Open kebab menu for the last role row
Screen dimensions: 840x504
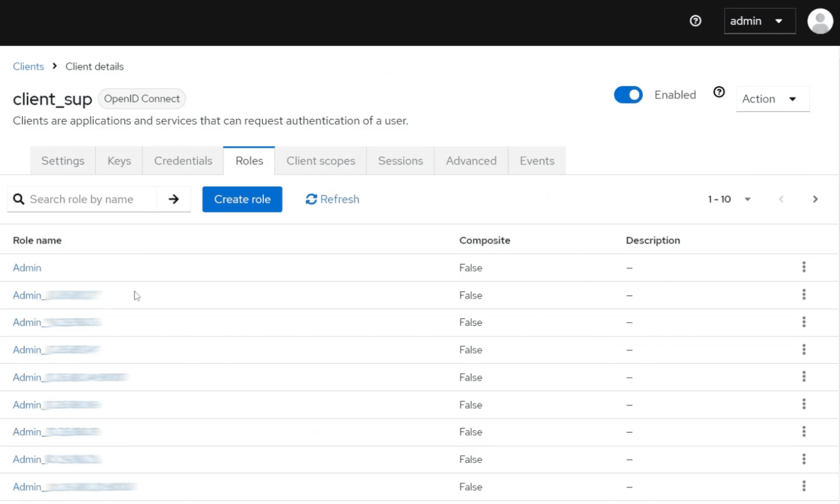click(804, 486)
